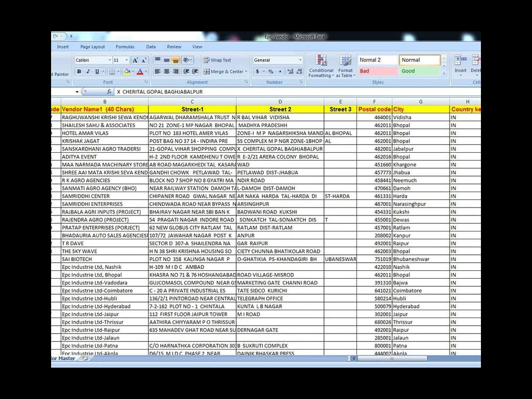Customize Quick Access Toolbar arrow

point(71,36)
